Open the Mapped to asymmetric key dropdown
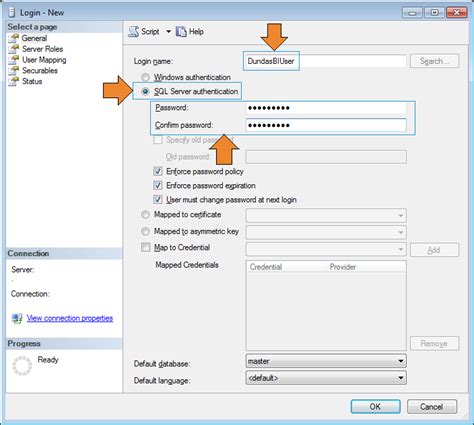Image resolution: width=474 pixels, height=425 pixels. click(x=326, y=232)
